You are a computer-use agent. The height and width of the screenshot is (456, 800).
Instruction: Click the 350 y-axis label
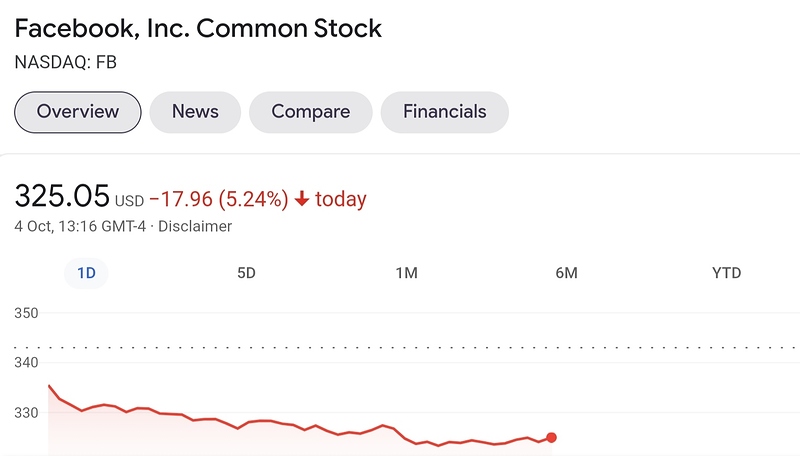(26, 313)
